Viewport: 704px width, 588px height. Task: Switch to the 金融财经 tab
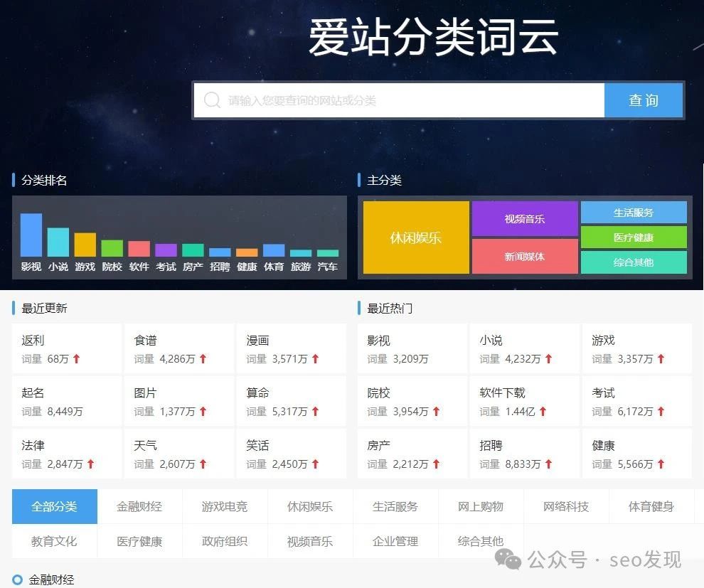tap(139, 506)
